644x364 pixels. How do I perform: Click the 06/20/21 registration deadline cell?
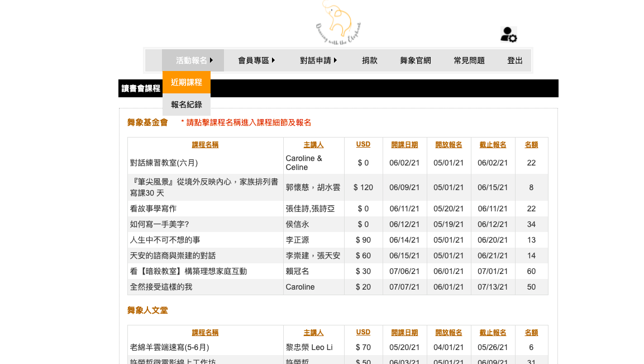click(x=493, y=240)
